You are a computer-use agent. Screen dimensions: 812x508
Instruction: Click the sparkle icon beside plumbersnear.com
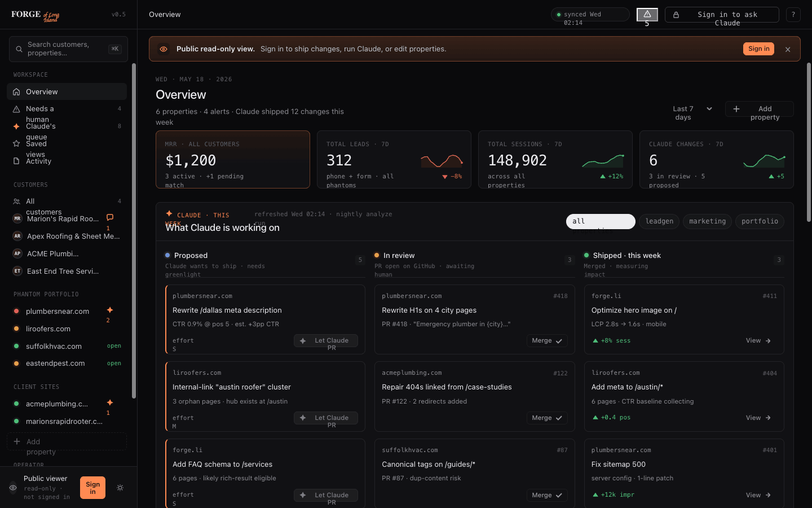pos(110,310)
